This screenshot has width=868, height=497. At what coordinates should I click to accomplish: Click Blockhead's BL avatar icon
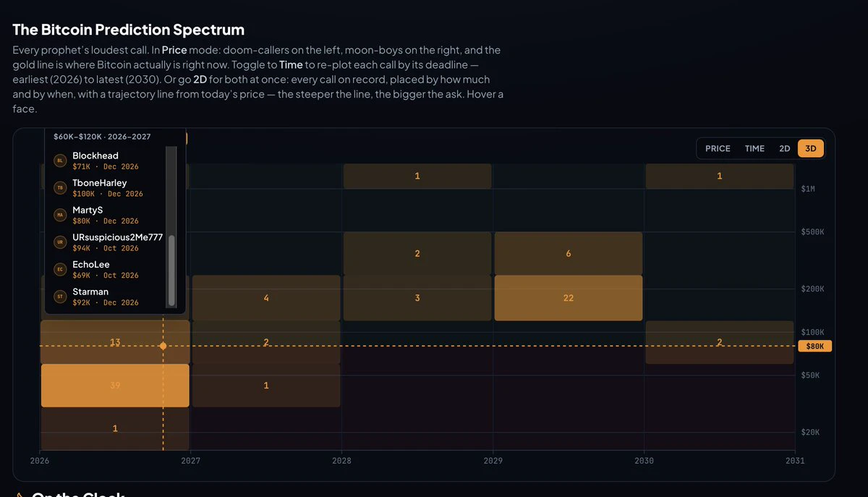coord(61,161)
